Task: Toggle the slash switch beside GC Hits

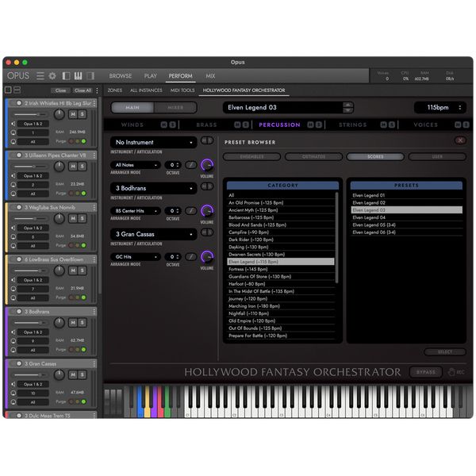Action: [x=191, y=257]
